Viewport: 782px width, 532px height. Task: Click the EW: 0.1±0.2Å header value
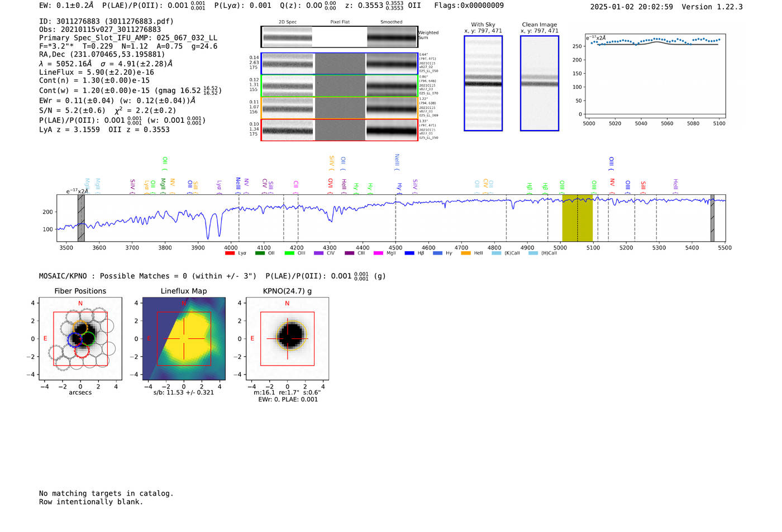coord(66,6)
